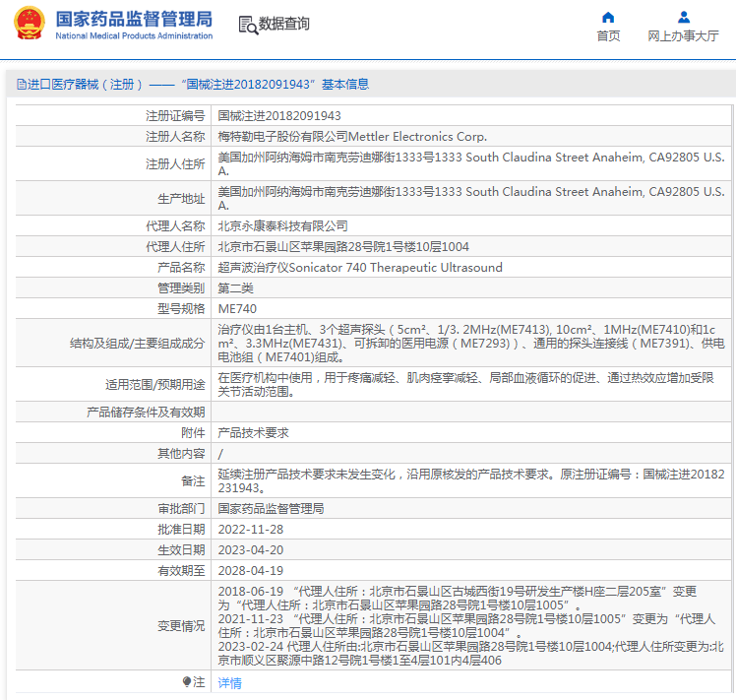Screen dimensions: 736x700
Task: Open the 网上办事大厅 navigation label
Action: [683, 36]
